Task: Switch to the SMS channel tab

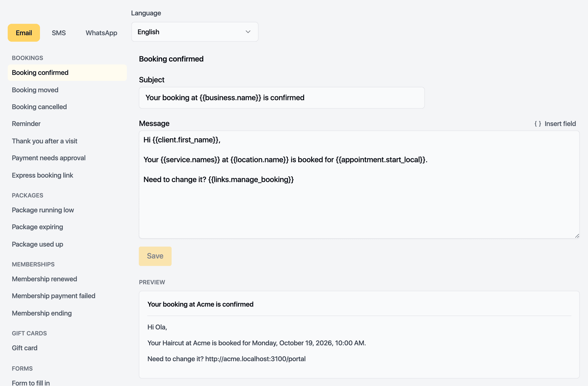Action: click(59, 33)
